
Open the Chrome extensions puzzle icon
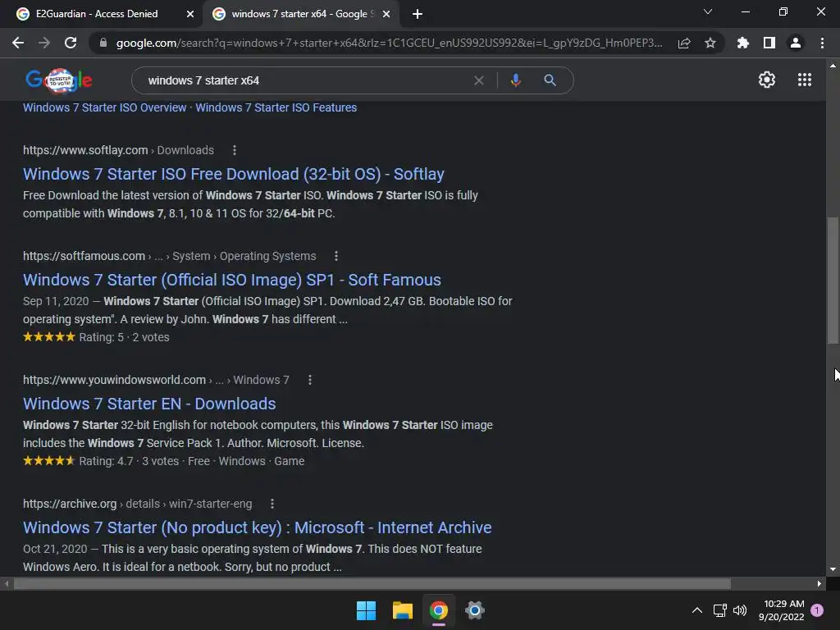point(743,43)
